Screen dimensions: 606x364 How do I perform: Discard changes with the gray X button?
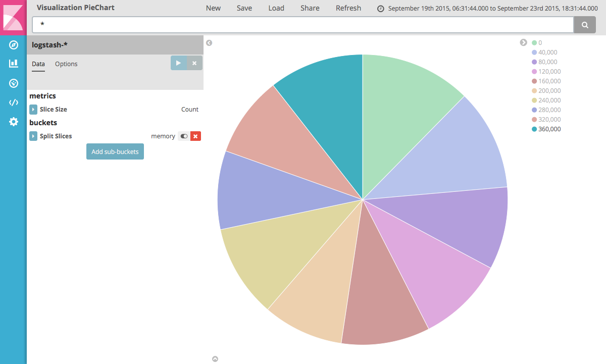pos(194,63)
